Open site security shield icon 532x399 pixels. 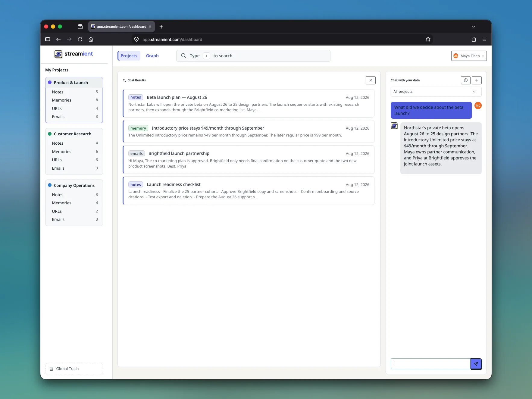point(136,39)
